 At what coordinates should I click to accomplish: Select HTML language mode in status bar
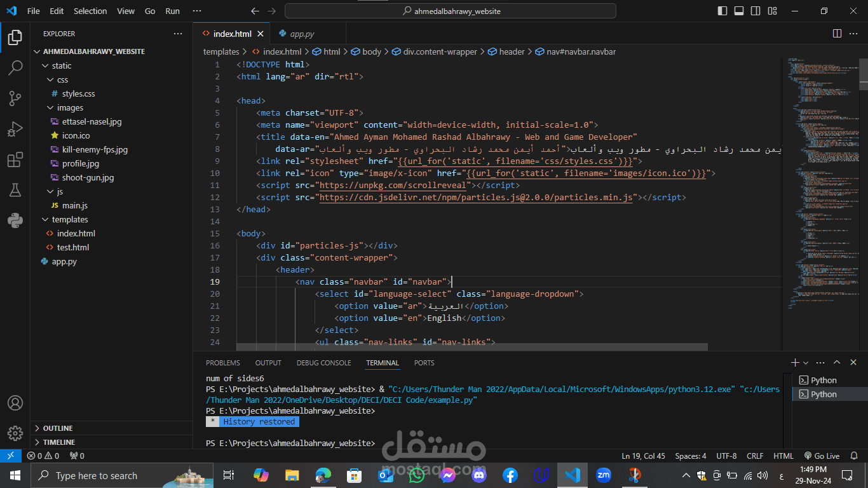[783, 456]
